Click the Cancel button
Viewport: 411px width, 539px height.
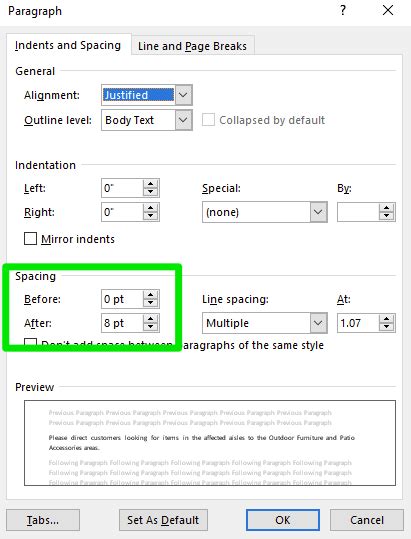point(367,520)
